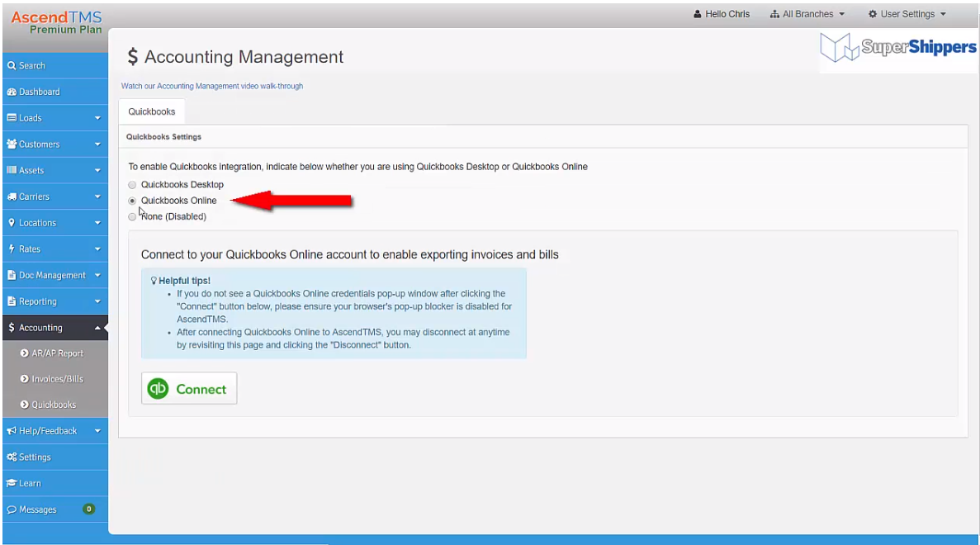980x545 pixels.
Task: Open the All Branches dropdown caret
Action: [x=841, y=14]
